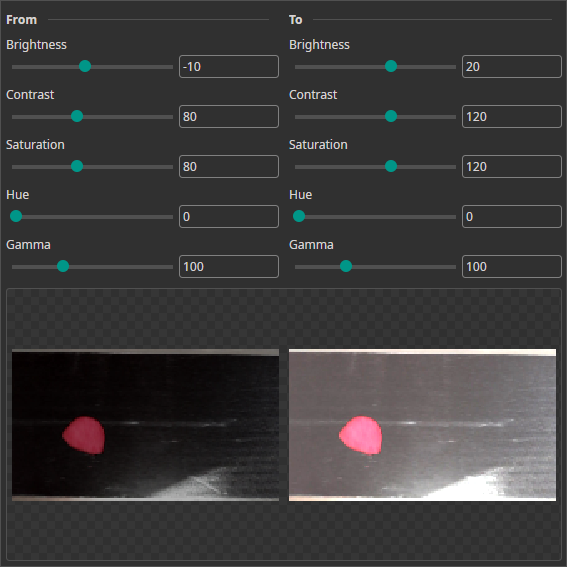The height and width of the screenshot is (567, 567).
Task: Click the From Brightness value field showing -10
Action: click(229, 67)
